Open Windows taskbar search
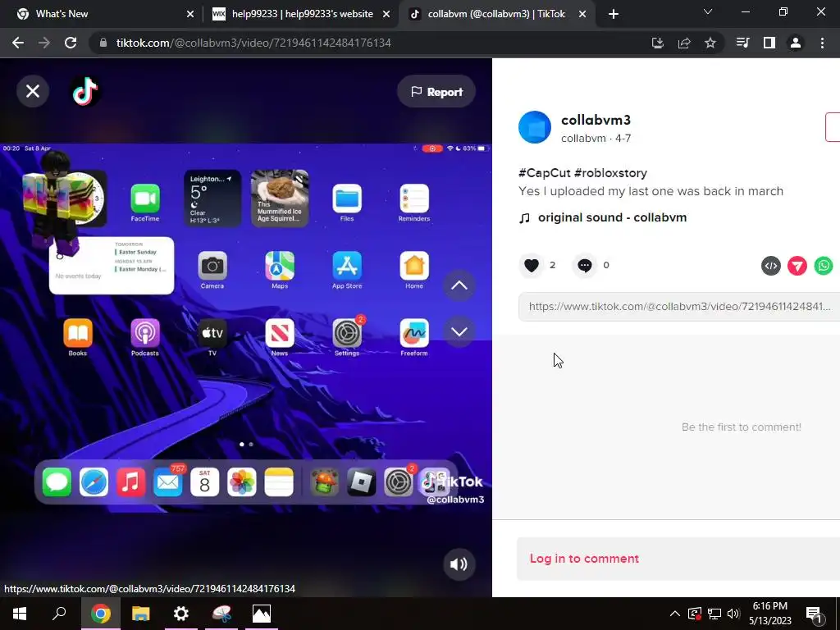This screenshot has height=630, width=840. click(x=59, y=614)
